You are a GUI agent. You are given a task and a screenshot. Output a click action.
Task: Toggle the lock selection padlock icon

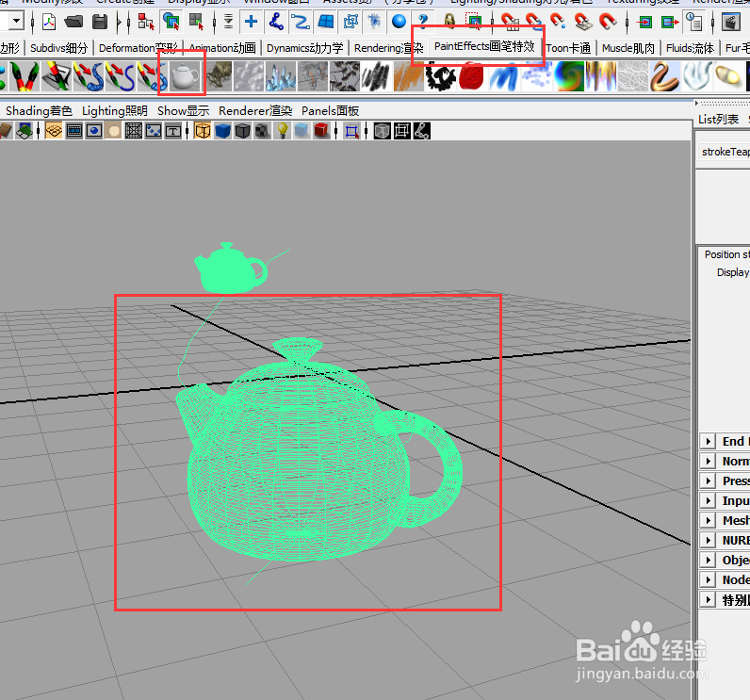tap(449, 22)
